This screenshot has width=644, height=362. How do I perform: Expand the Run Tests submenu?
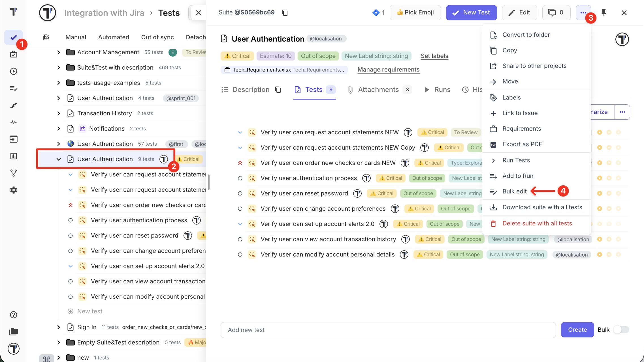click(x=516, y=160)
